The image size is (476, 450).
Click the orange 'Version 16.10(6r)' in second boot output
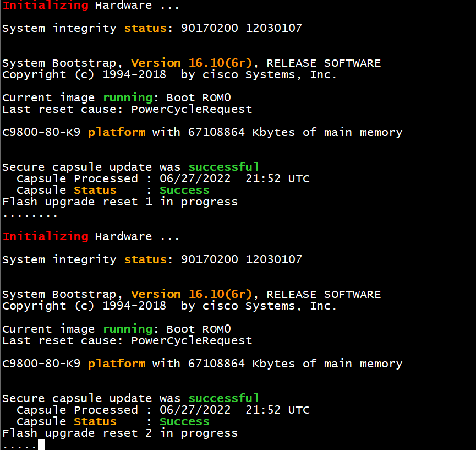coord(191,294)
